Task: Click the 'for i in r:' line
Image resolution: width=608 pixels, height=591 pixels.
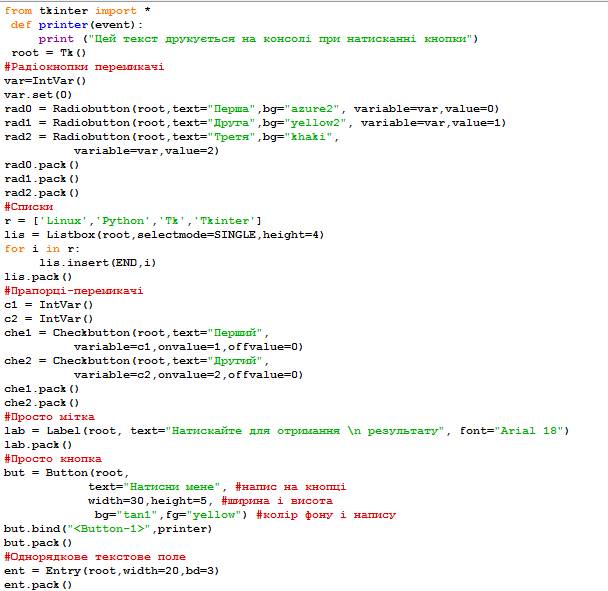Action: (42, 249)
